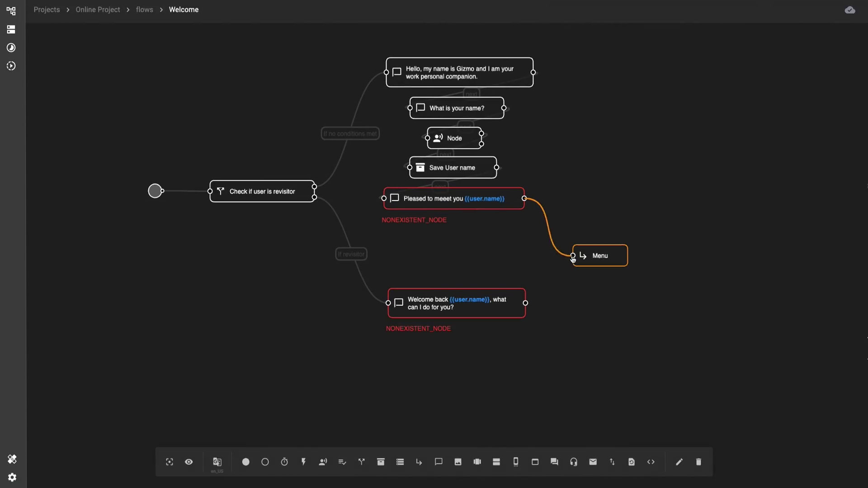Open the storage/server icon in left sidebar

click(x=11, y=29)
